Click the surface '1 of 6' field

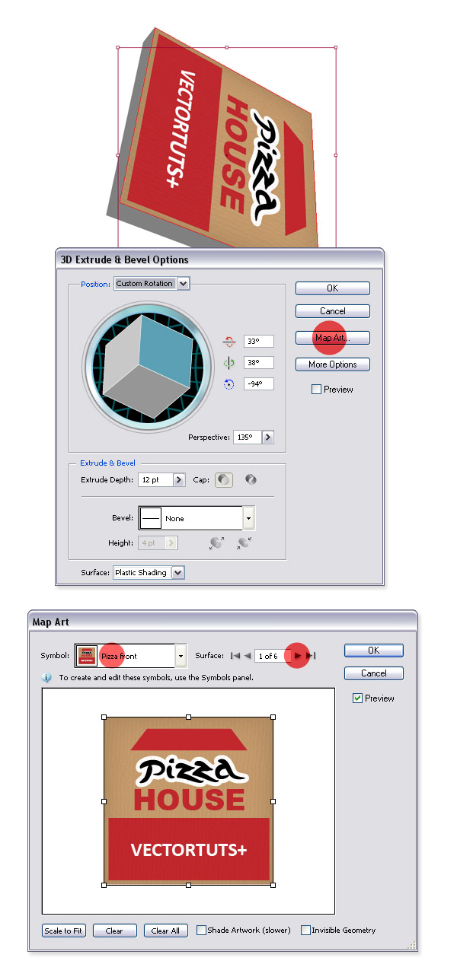(x=273, y=656)
